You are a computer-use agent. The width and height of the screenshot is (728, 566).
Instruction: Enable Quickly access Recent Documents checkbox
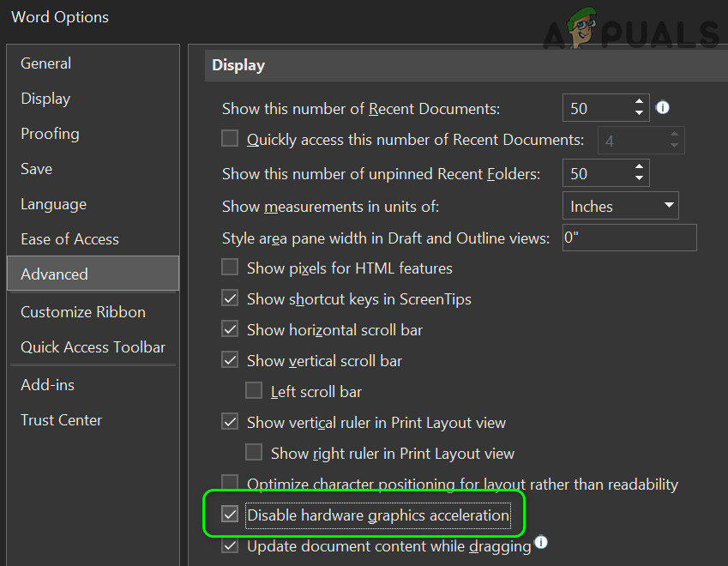pos(230,138)
